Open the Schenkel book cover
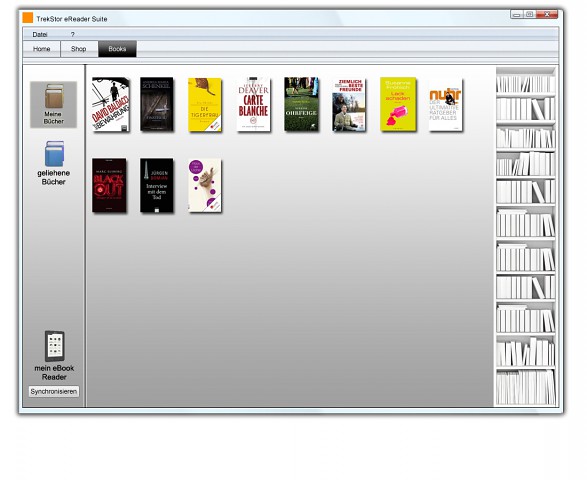This screenshot has width=587, height=480. [x=157, y=104]
